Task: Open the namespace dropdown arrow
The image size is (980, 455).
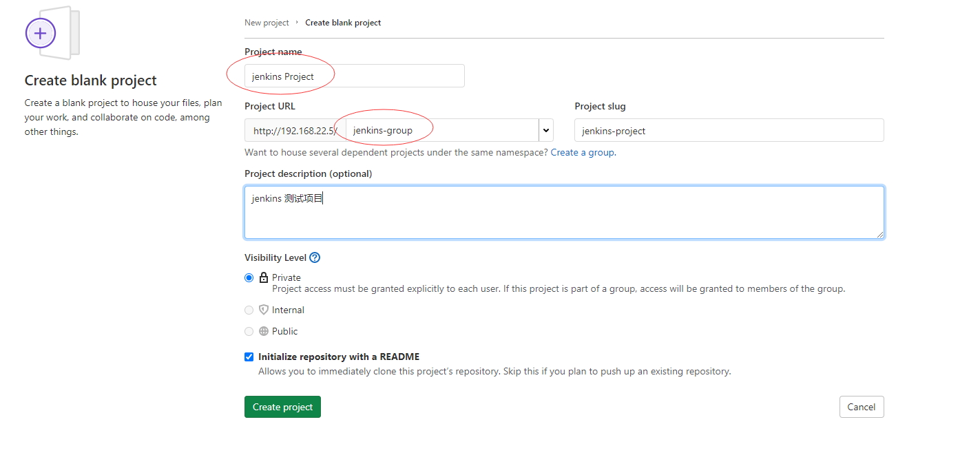Action: pos(546,130)
